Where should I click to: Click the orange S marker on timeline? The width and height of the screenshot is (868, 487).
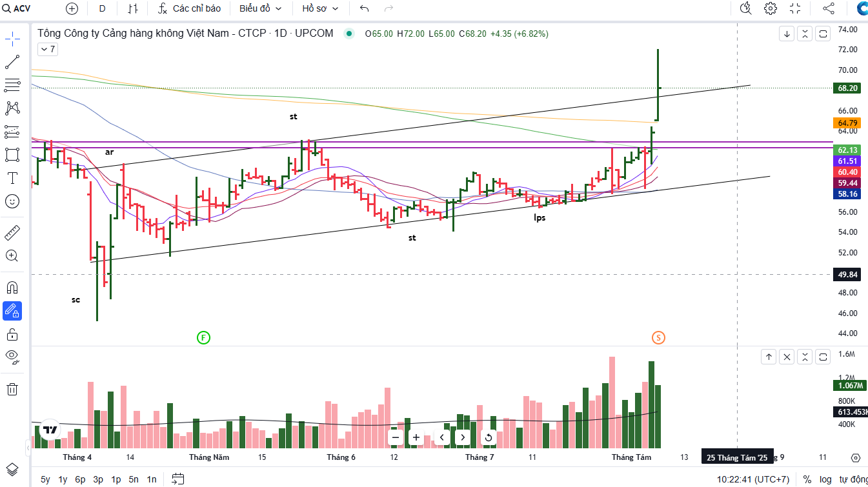[658, 337]
